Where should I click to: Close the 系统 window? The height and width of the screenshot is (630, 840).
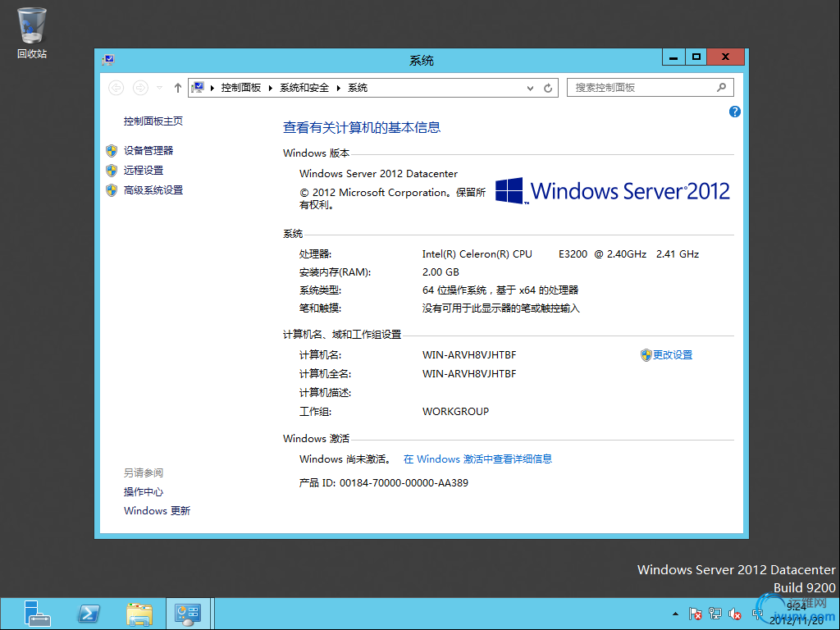click(x=725, y=57)
